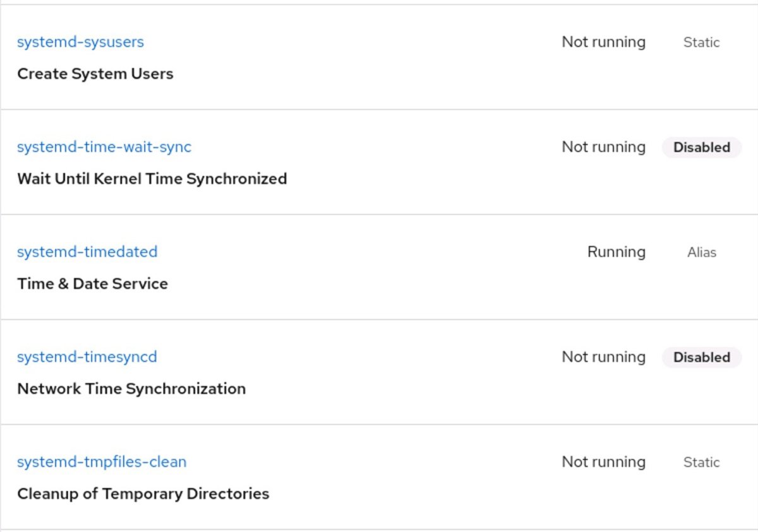Screen dimensions: 758x532
Task: Select the Network Time Synchronization description
Action: (x=131, y=389)
